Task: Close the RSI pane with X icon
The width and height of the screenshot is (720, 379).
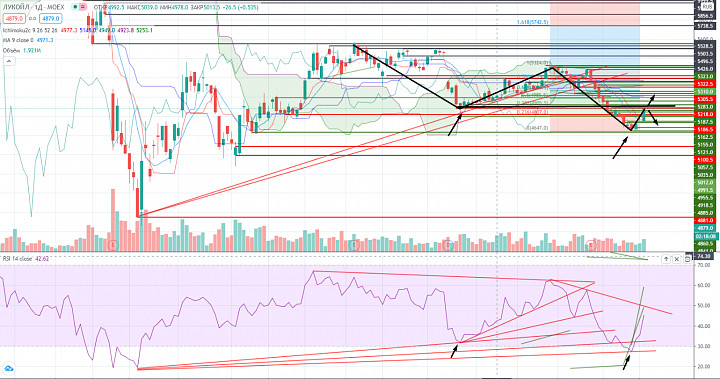Action: pyautogui.click(x=676, y=259)
